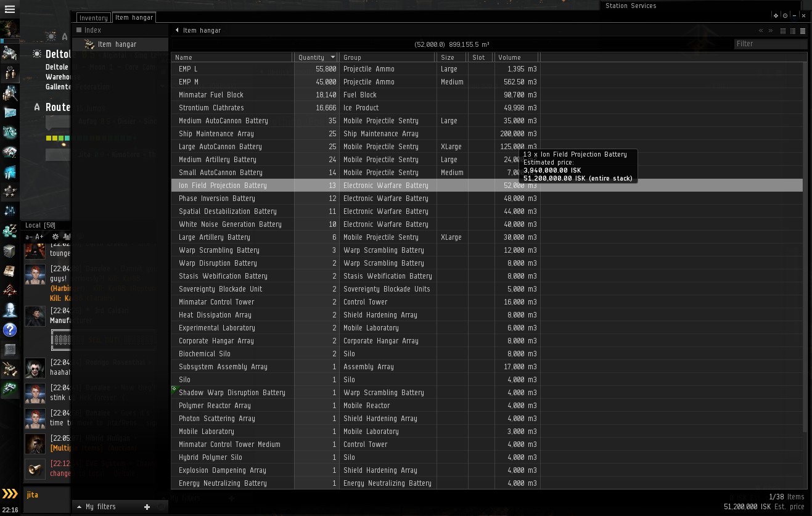Click the leftmost yellow route square
Screen dimensions: 812x516
click(48, 138)
